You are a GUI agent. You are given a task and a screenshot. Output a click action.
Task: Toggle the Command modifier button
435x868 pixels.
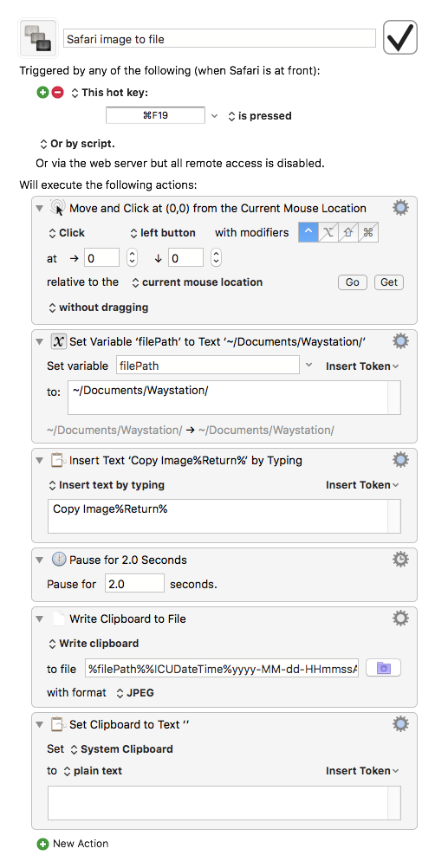[x=368, y=232]
